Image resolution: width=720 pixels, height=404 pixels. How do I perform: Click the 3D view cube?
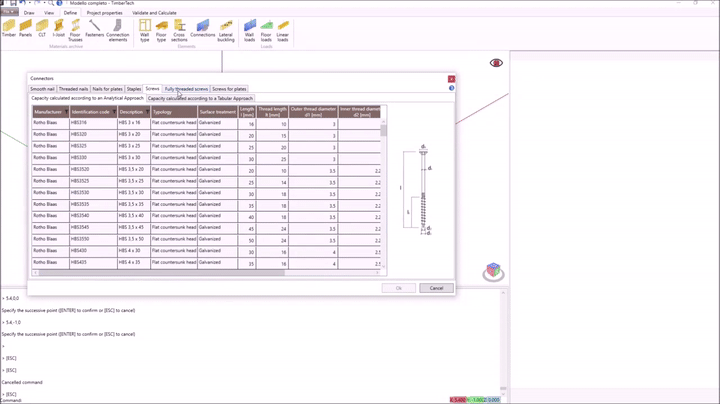point(492,272)
